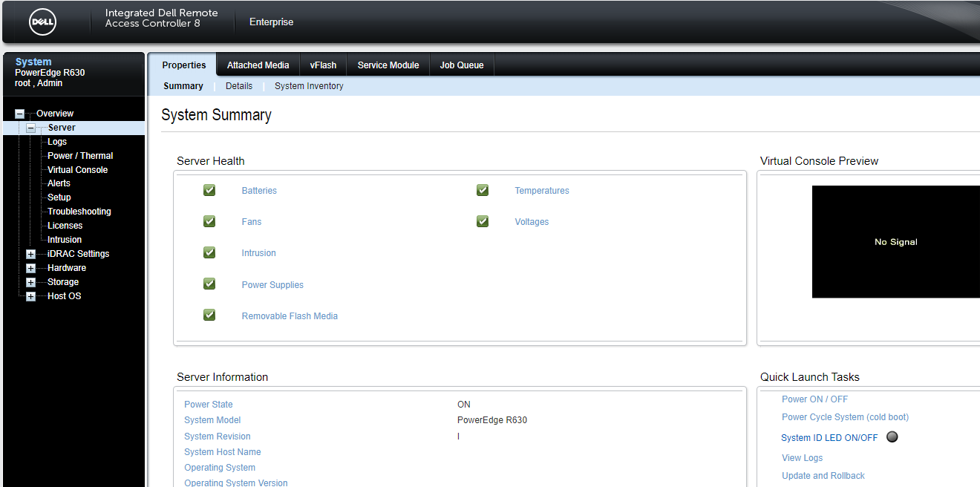This screenshot has width=980, height=487.
Task: Click the Temperatures green check status icon
Action: [x=483, y=190]
